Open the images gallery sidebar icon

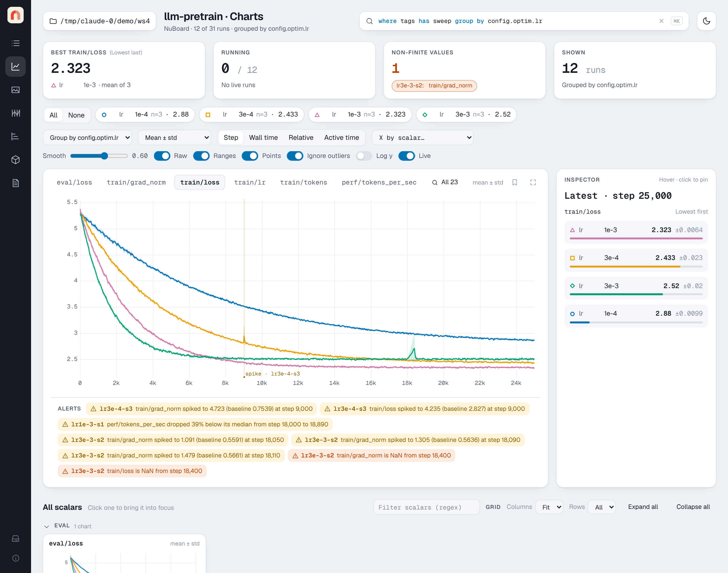[x=16, y=90]
